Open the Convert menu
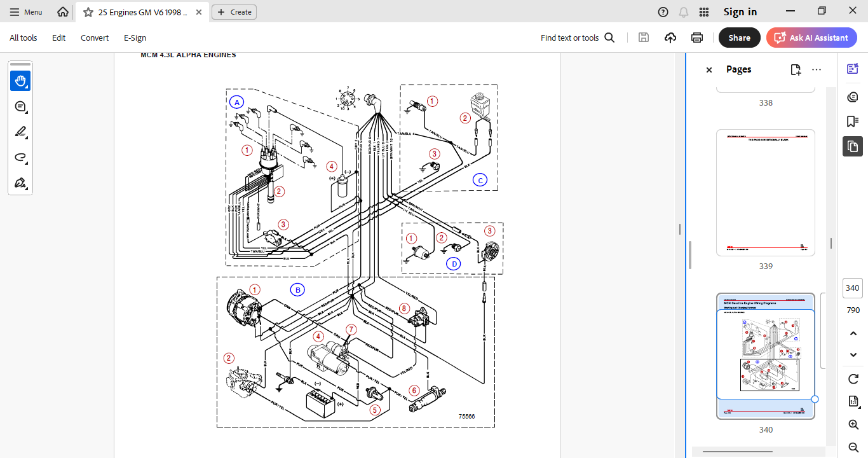Viewport: 868px width, 458px height. tap(95, 38)
